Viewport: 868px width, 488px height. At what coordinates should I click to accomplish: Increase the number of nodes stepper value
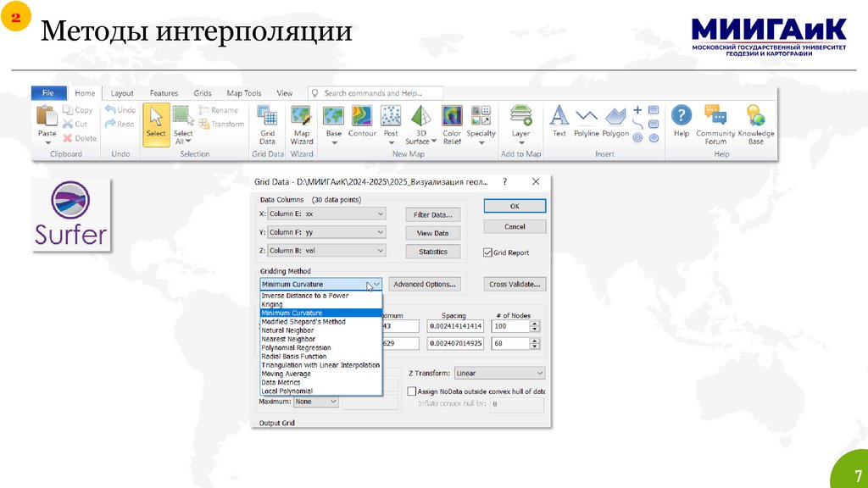(x=536, y=323)
